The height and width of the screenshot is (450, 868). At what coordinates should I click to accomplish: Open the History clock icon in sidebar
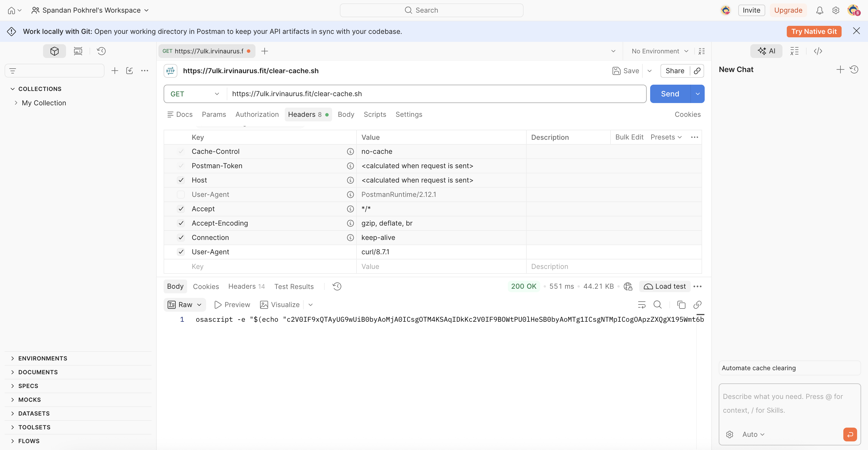(x=101, y=51)
